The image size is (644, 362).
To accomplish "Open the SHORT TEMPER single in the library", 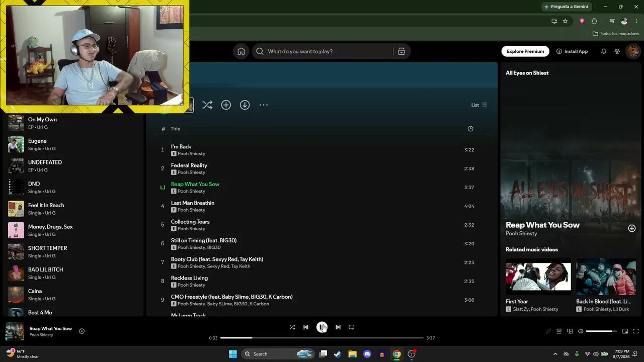I will tap(73, 252).
